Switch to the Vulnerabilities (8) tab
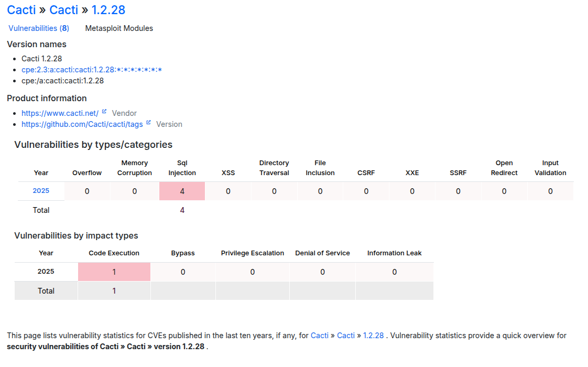 (x=39, y=28)
